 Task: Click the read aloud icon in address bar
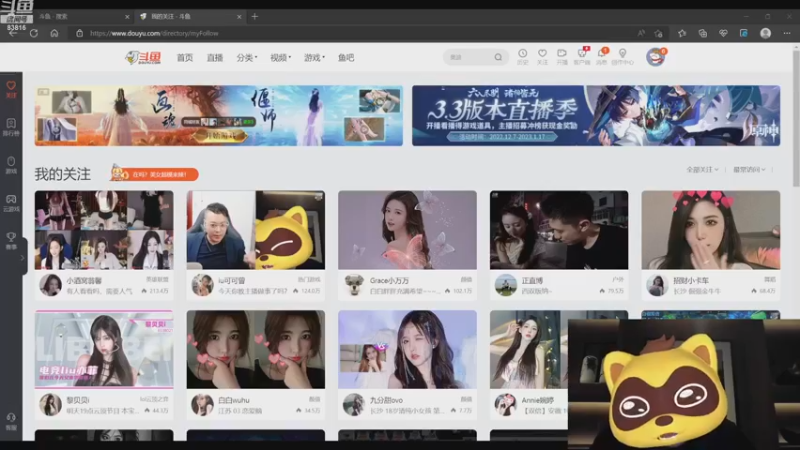tap(641, 33)
